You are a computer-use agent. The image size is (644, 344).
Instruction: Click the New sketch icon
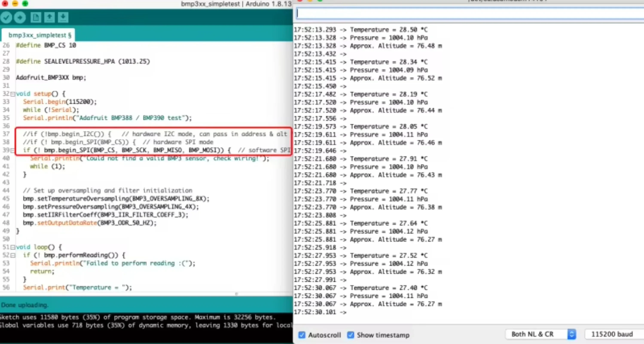click(35, 17)
